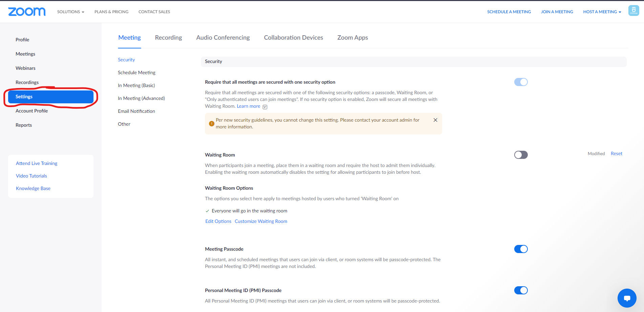Click Edit Options for waiting room
This screenshot has height=312, width=644.
pos(218,221)
